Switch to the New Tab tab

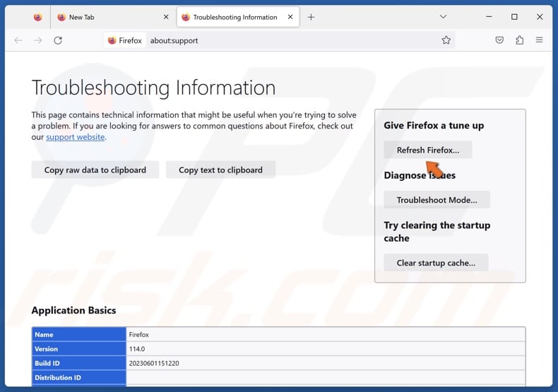point(112,17)
